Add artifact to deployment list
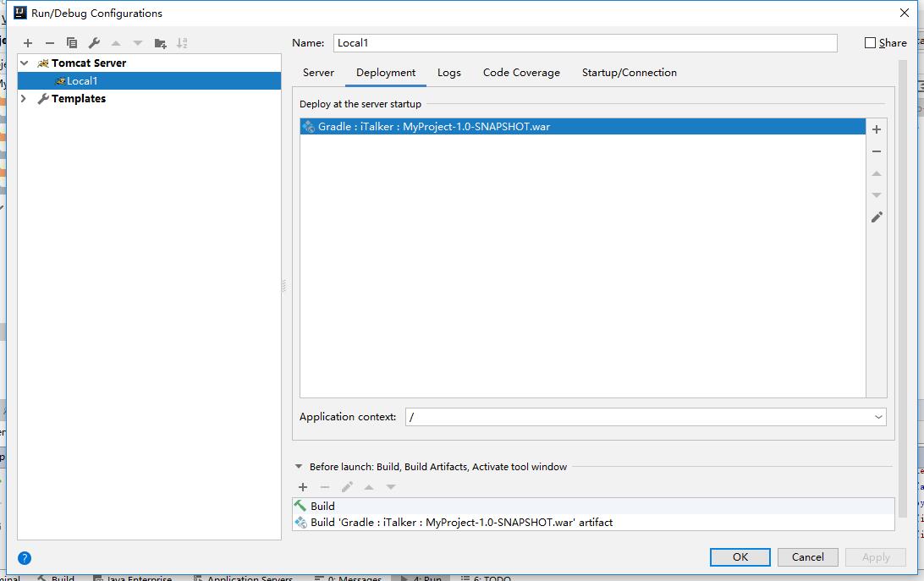 tap(877, 129)
